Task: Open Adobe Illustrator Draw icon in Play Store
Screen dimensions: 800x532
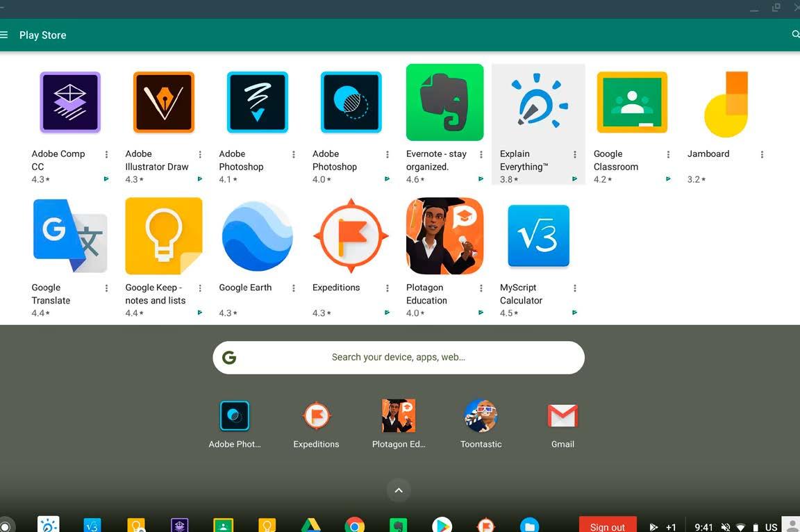Action: [164, 102]
